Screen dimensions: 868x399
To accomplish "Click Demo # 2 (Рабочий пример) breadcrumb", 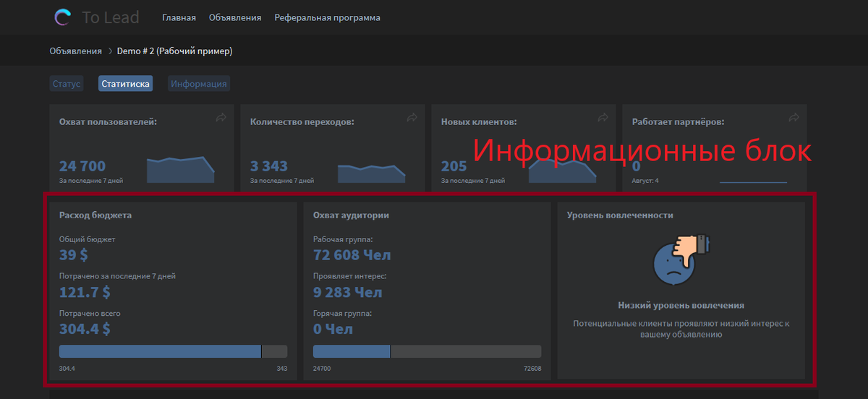I will [174, 51].
